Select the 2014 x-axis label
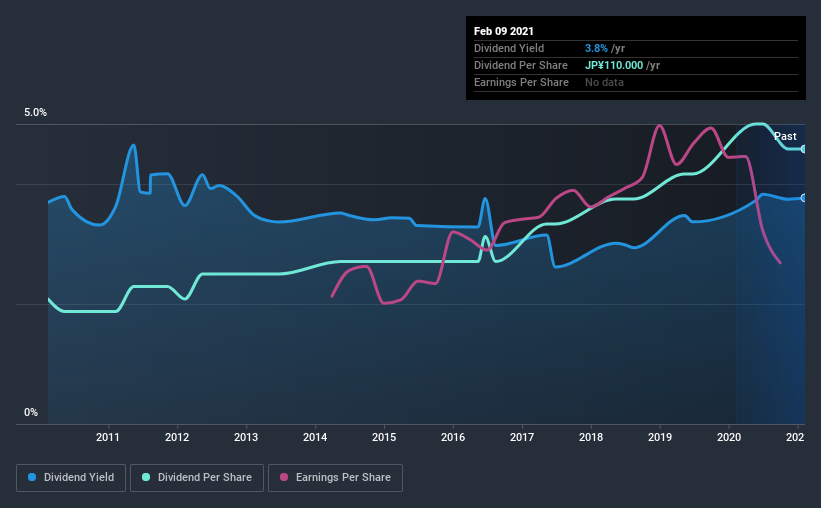821x508 pixels. (x=315, y=437)
